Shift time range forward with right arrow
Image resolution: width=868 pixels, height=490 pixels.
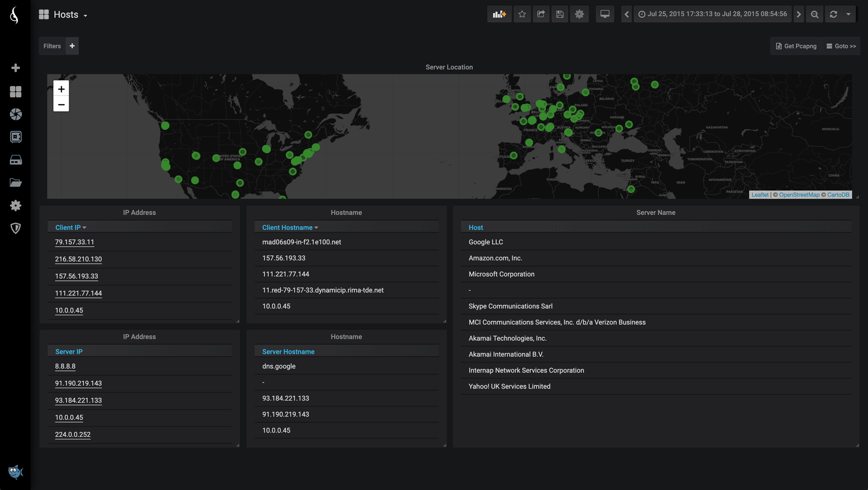coord(799,14)
